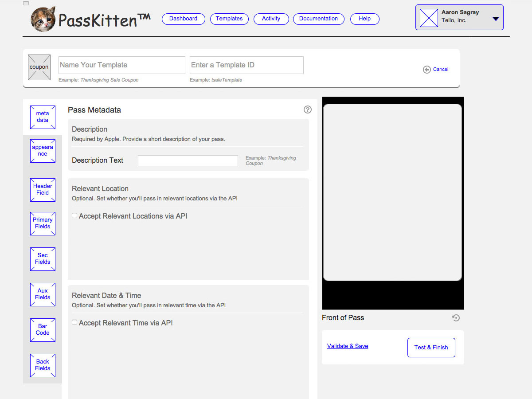
Task: Click the 'Pass Metadata' heading
Action: click(94, 110)
